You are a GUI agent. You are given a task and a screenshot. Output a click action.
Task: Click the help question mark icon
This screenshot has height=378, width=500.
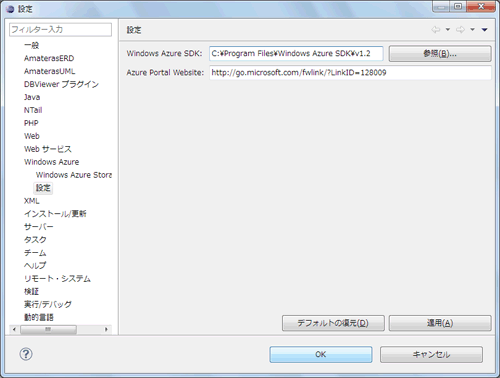(x=26, y=354)
